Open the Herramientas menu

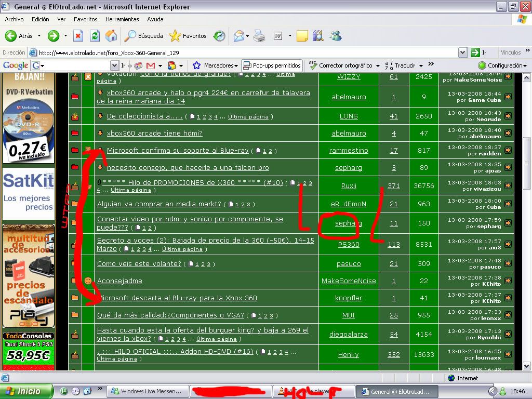(x=122, y=19)
